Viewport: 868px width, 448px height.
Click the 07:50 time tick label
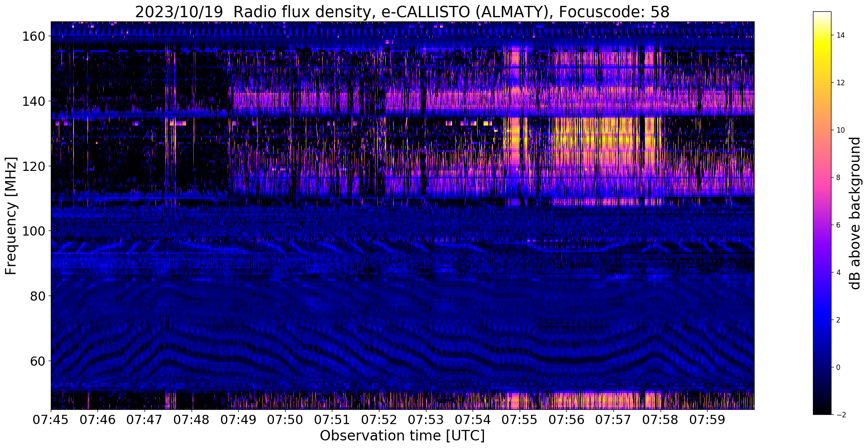tap(286, 420)
